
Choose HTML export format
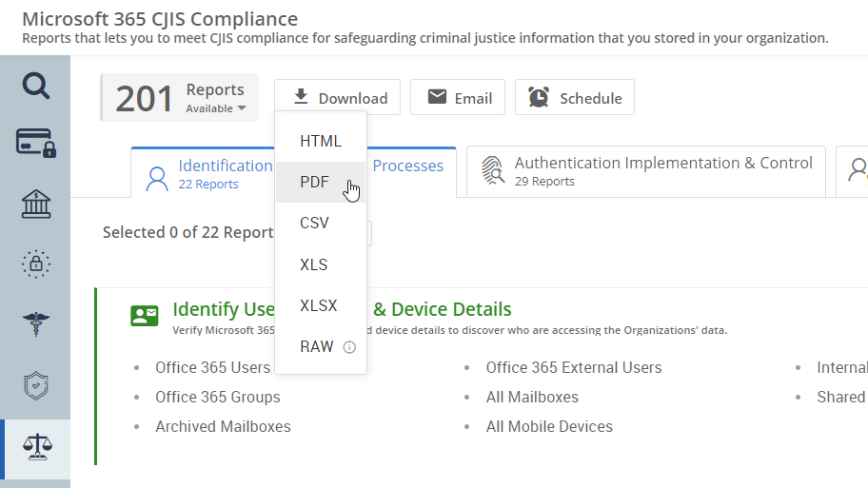click(x=320, y=142)
